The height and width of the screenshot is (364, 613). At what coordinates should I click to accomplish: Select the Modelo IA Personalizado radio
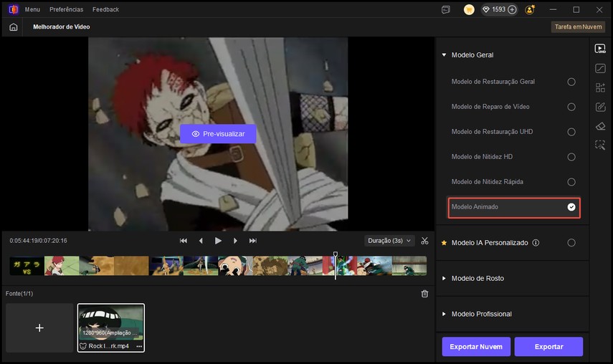pyautogui.click(x=571, y=242)
